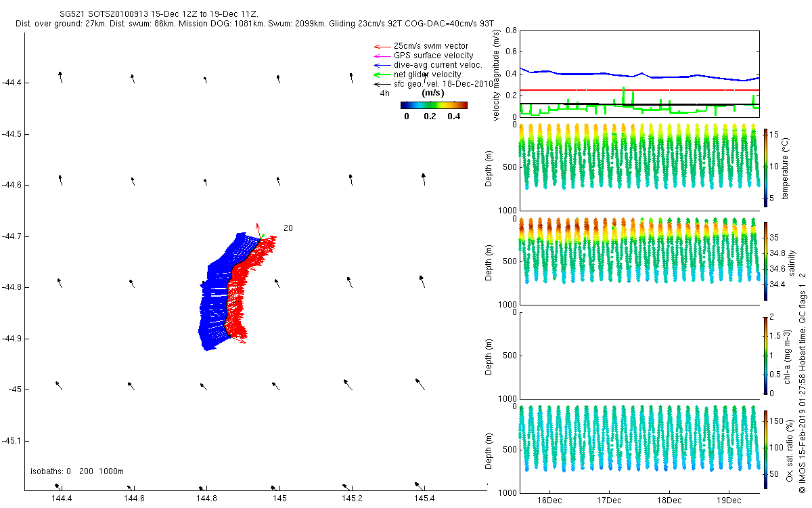Viewport: 812px width, 508px height.
Task: Click the red swim vector legend arrow
Action: pyautogui.click(x=381, y=46)
